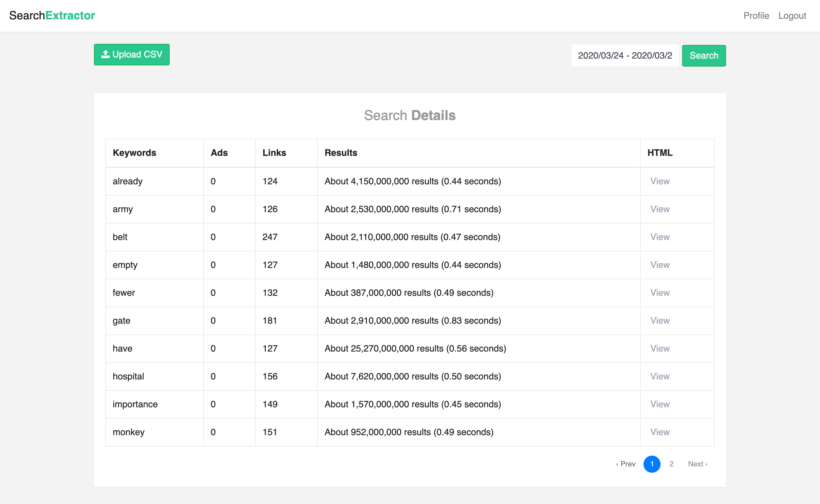This screenshot has width=820, height=504.
Task: Click the Next pagination link
Action: [697, 464]
